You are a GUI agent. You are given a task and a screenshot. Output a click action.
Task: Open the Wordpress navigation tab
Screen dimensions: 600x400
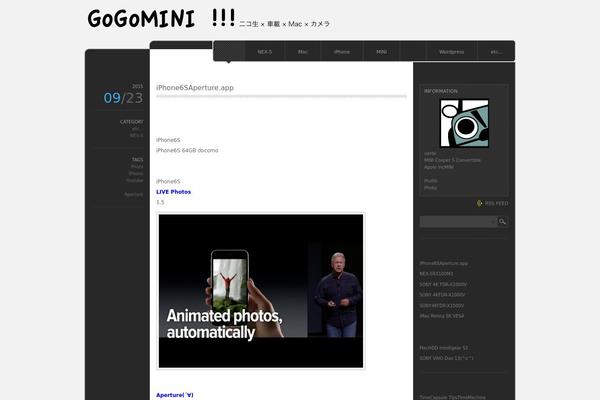coord(452,52)
